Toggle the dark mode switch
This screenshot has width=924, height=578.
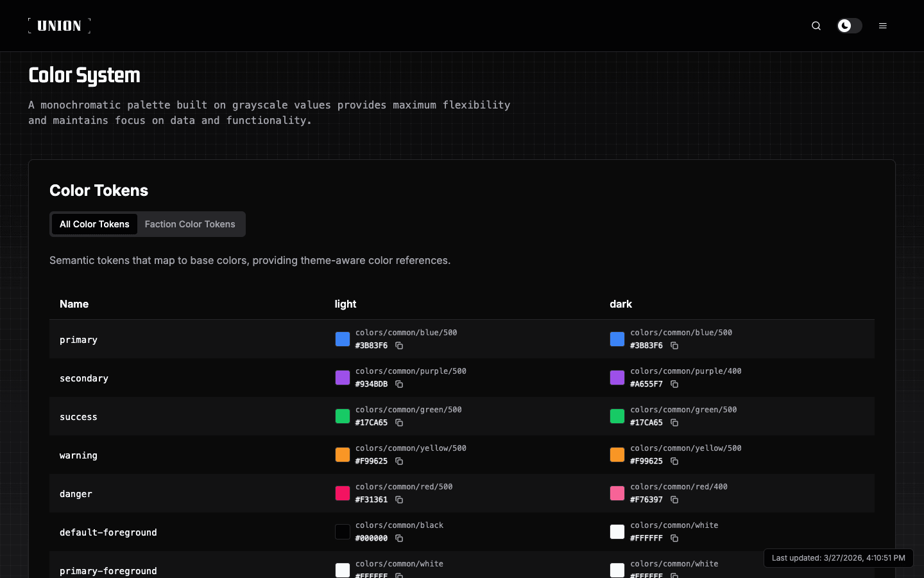[x=850, y=26]
